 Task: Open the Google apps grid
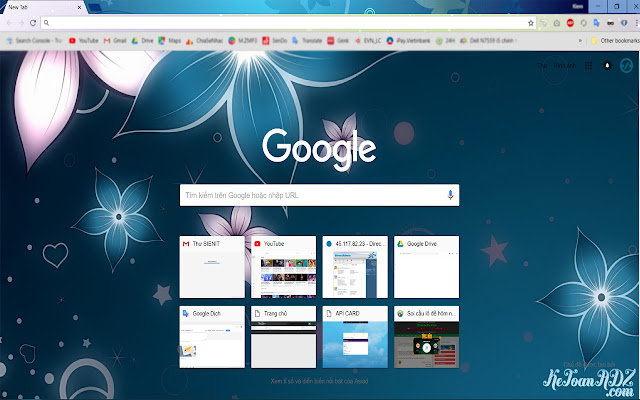588,65
